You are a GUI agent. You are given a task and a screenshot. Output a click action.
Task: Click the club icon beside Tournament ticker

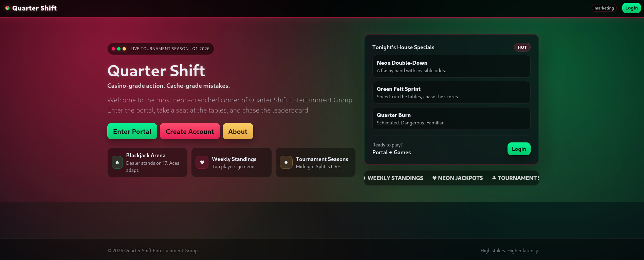tap(494, 178)
